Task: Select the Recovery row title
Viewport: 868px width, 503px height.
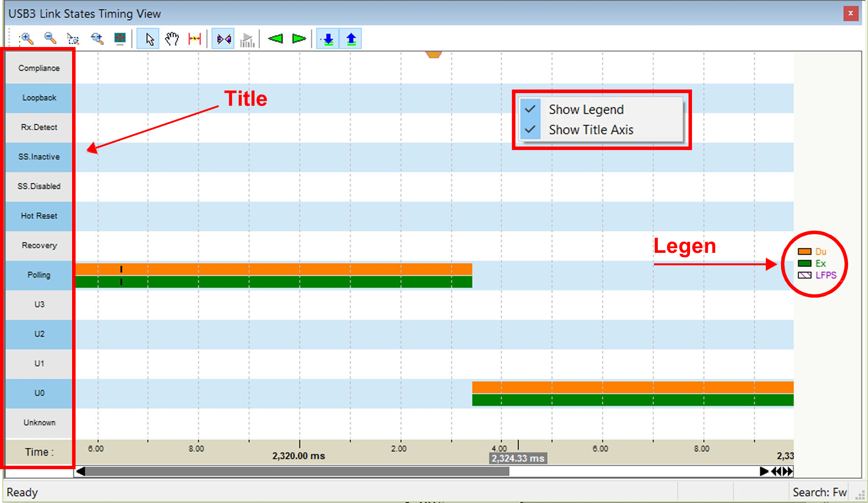Action: tap(39, 245)
